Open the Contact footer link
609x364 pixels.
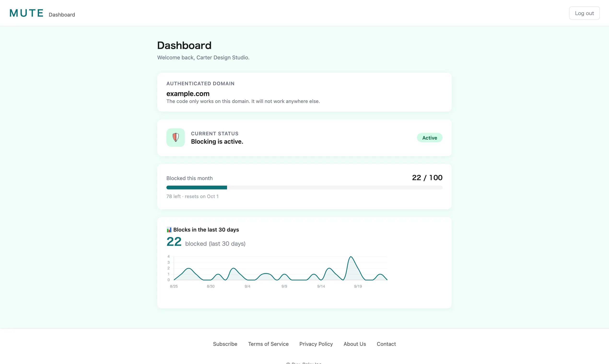click(x=386, y=344)
